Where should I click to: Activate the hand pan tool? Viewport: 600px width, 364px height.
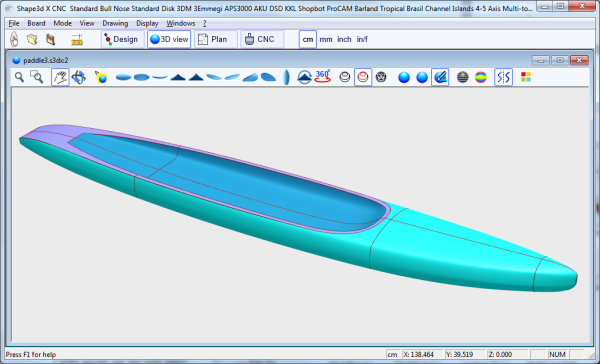point(60,77)
